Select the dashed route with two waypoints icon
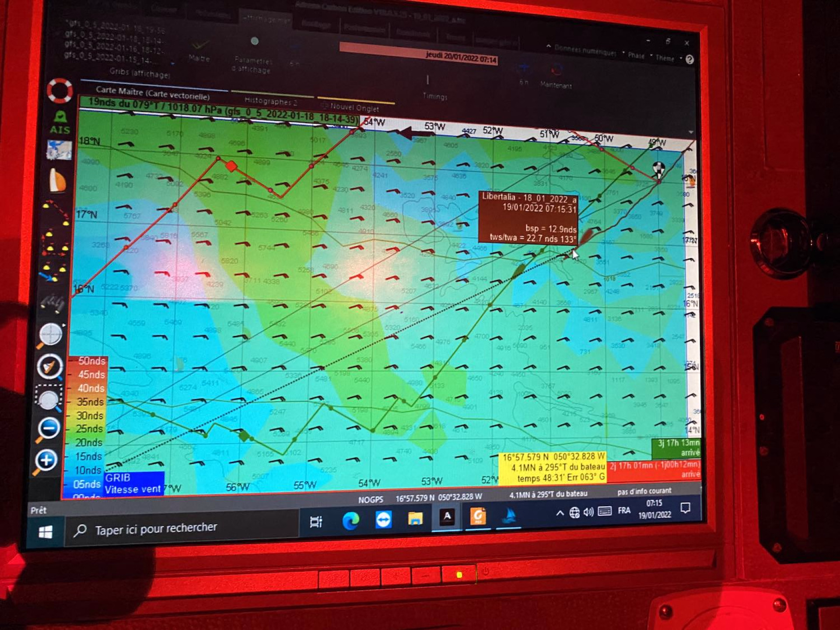The height and width of the screenshot is (630, 840). click(x=56, y=213)
